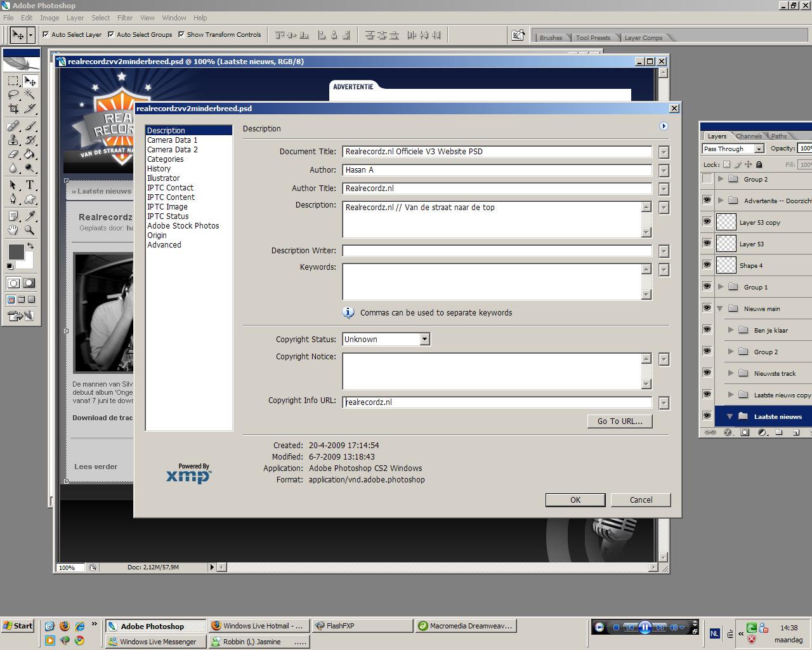Hide the Laatste nieuws group
This screenshot has height=650, width=812.
pos(707,416)
